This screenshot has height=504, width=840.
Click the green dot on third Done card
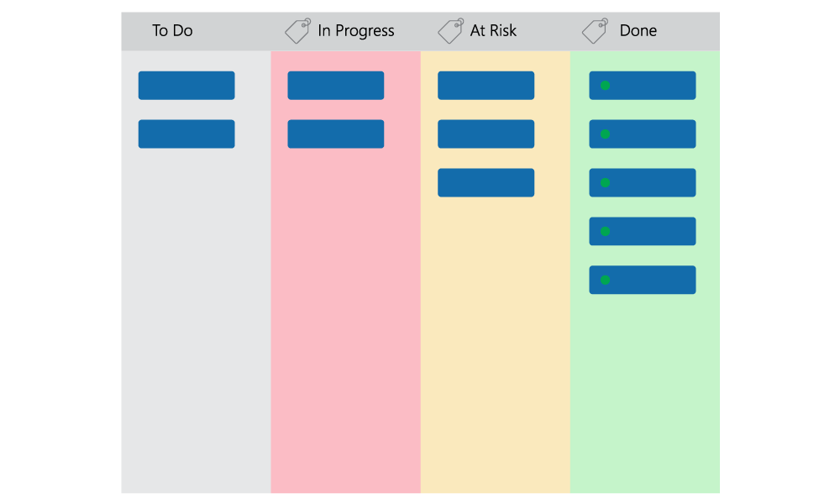606,182
